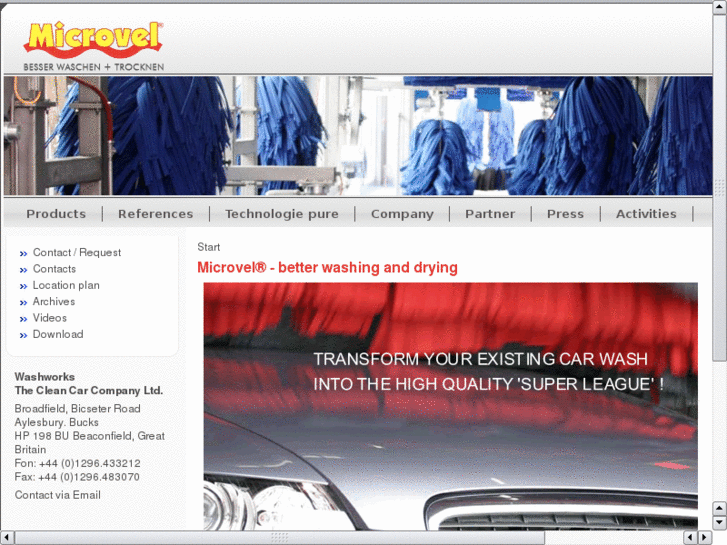Click the horizontal scrollbar thumb
Image resolution: width=727 pixels, height=545 pixels.
[x=279, y=537]
